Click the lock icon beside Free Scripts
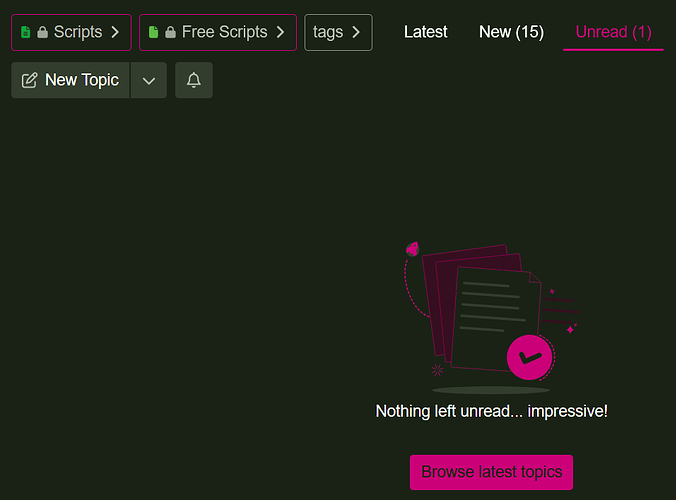Viewport: 676px width, 500px height. [x=170, y=32]
